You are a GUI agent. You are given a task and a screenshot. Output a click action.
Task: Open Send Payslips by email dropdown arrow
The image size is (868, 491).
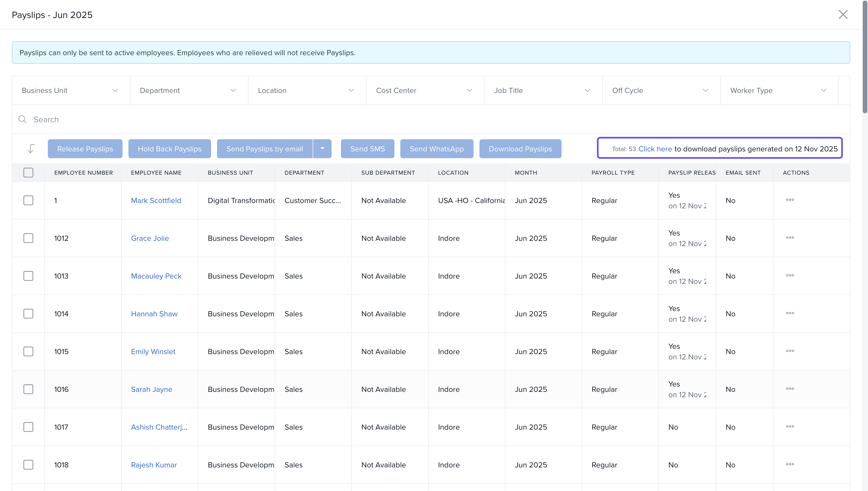coord(322,149)
